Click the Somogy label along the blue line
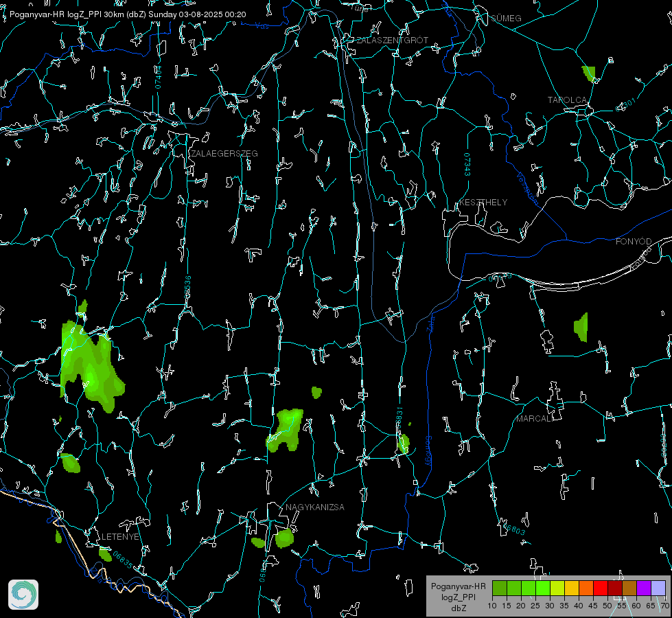The width and height of the screenshot is (672, 618). click(x=428, y=451)
